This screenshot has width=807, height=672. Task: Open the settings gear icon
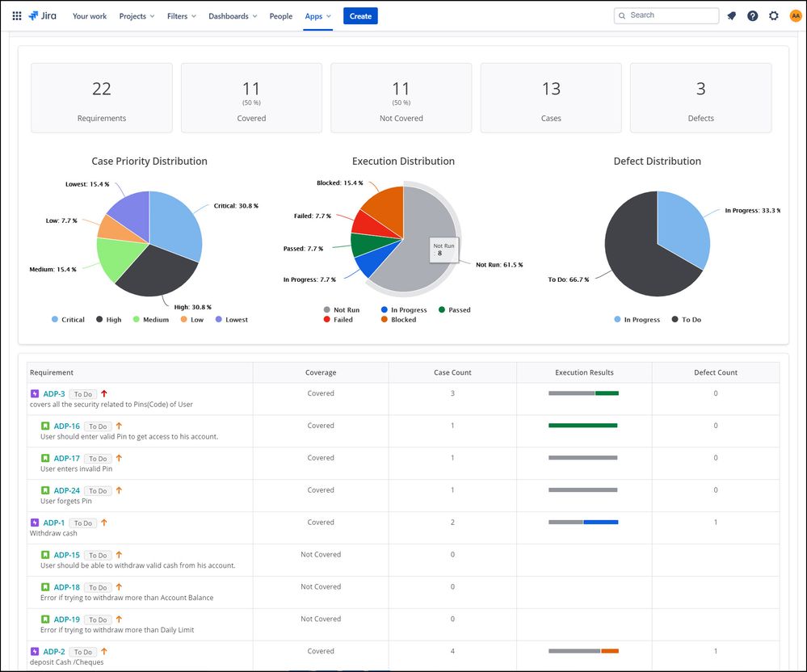tap(774, 16)
